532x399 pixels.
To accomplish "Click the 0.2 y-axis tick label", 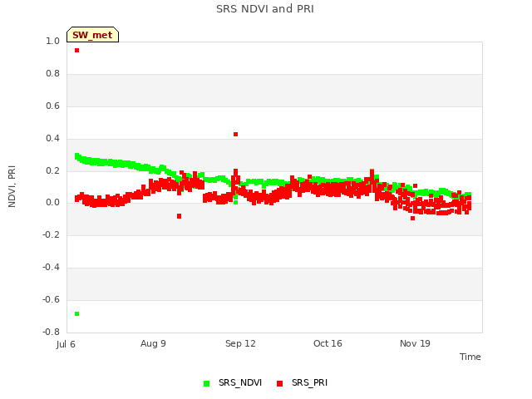I will 52,170.
